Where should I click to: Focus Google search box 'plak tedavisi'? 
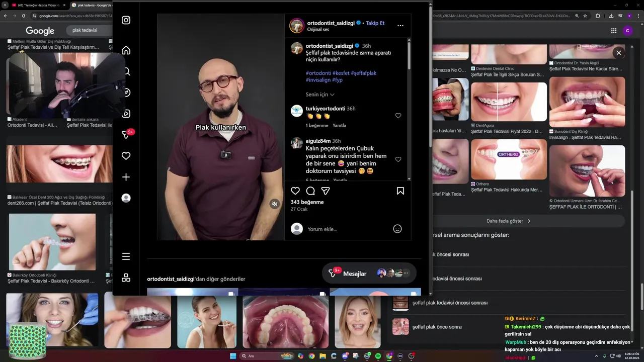91,30
